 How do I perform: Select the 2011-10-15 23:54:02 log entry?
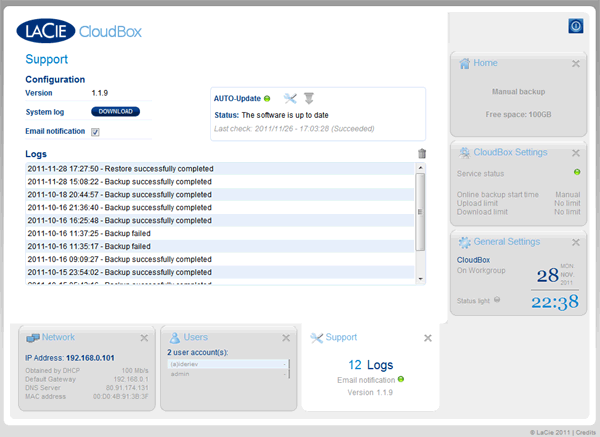pyautogui.click(x=220, y=272)
